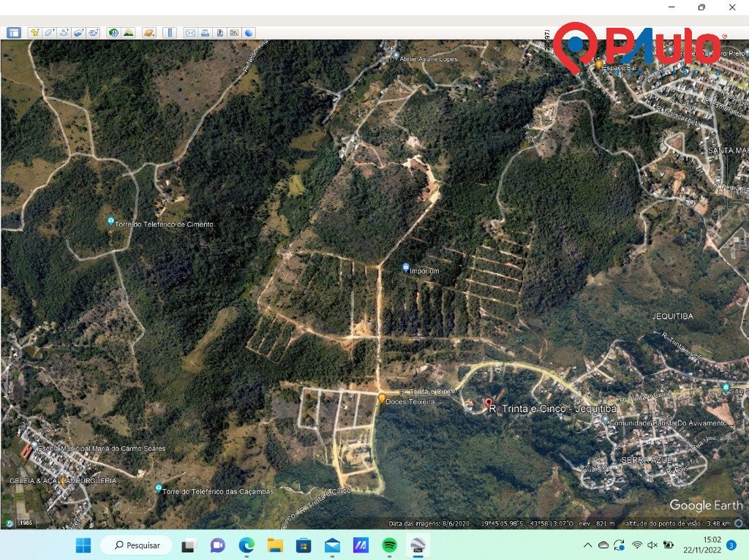Click the Print icon in toolbar
749x560 pixels.
coord(205,32)
